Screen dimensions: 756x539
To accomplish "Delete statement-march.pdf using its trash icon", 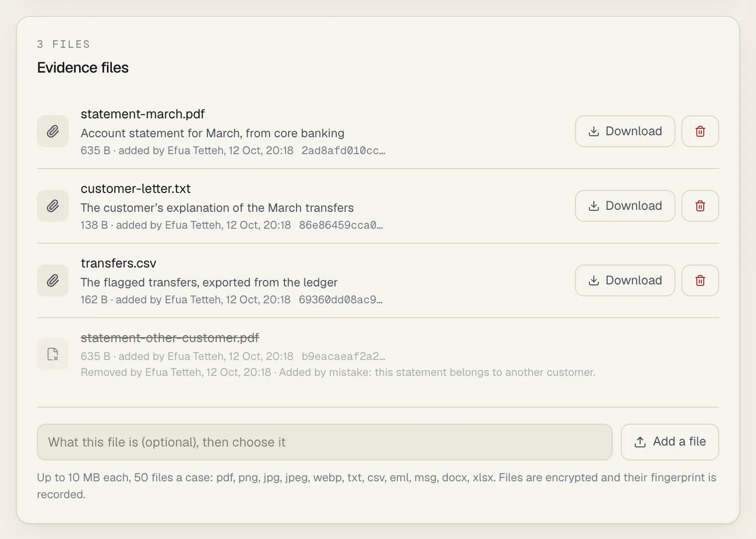I will (x=700, y=131).
